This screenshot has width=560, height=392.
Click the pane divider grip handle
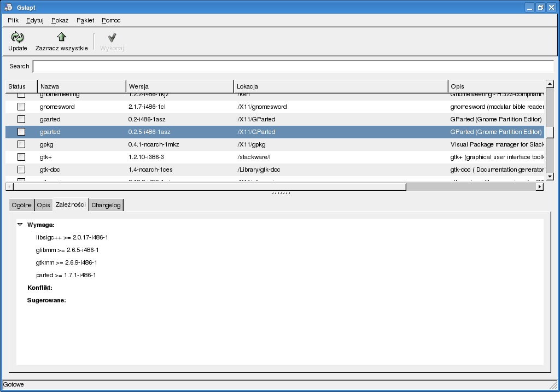281,193
